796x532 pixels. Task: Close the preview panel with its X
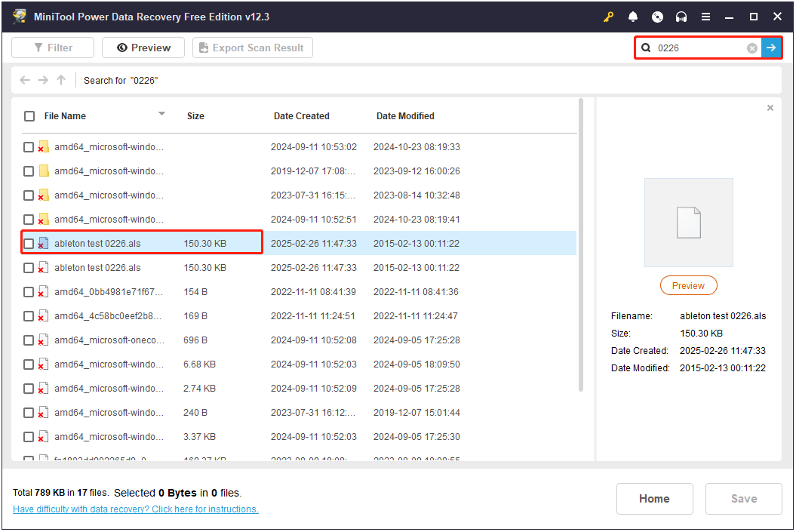coord(770,108)
